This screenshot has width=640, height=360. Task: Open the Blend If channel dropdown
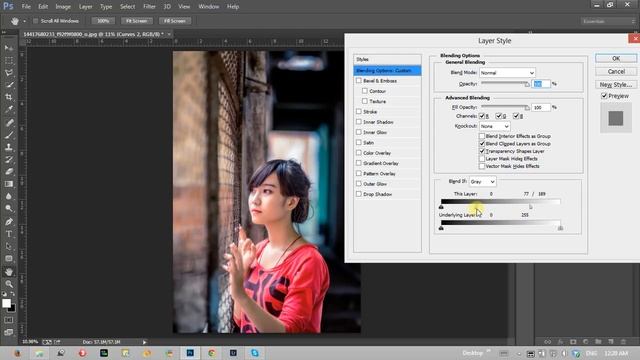pos(482,181)
